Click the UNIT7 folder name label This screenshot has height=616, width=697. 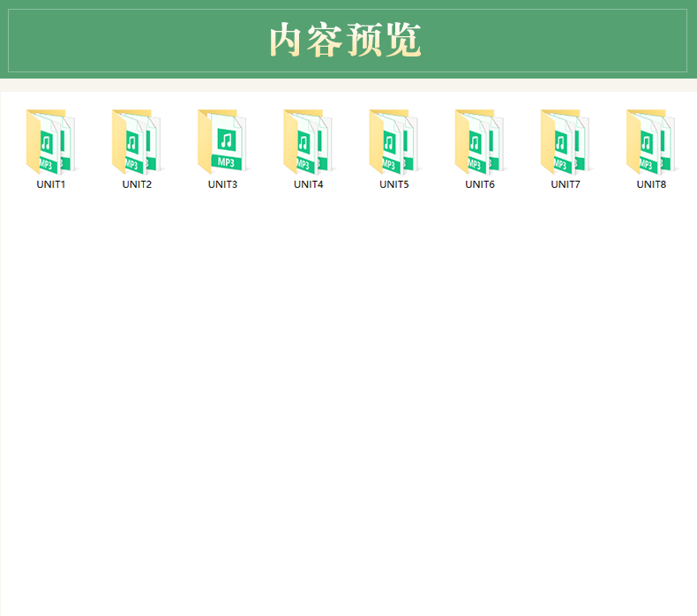pos(566,184)
